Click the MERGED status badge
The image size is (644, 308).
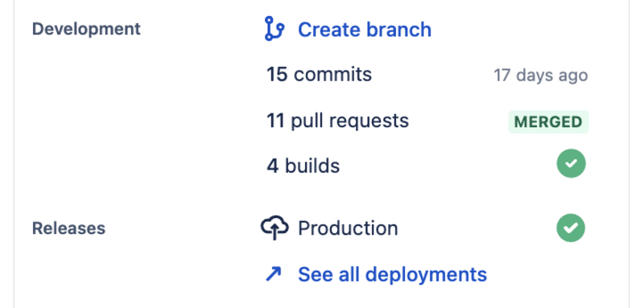[548, 121]
